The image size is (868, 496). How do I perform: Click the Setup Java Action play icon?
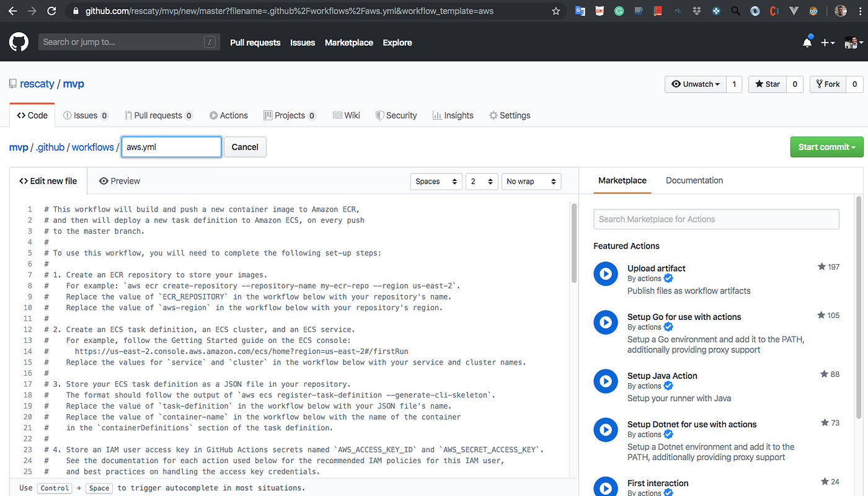pos(606,381)
